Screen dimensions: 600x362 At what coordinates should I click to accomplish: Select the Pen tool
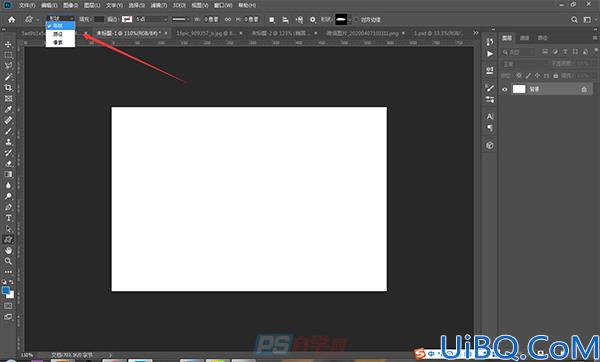8,207
